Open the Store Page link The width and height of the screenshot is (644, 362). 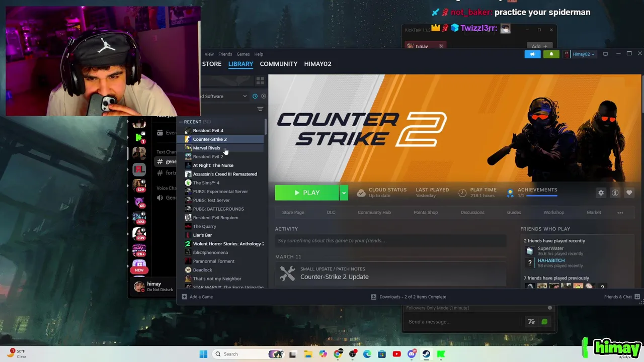pyautogui.click(x=293, y=212)
